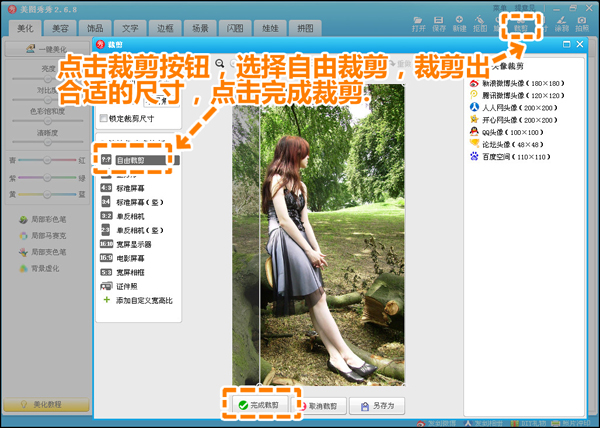Open the 拍照 camera tool

pyautogui.click(x=582, y=22)
